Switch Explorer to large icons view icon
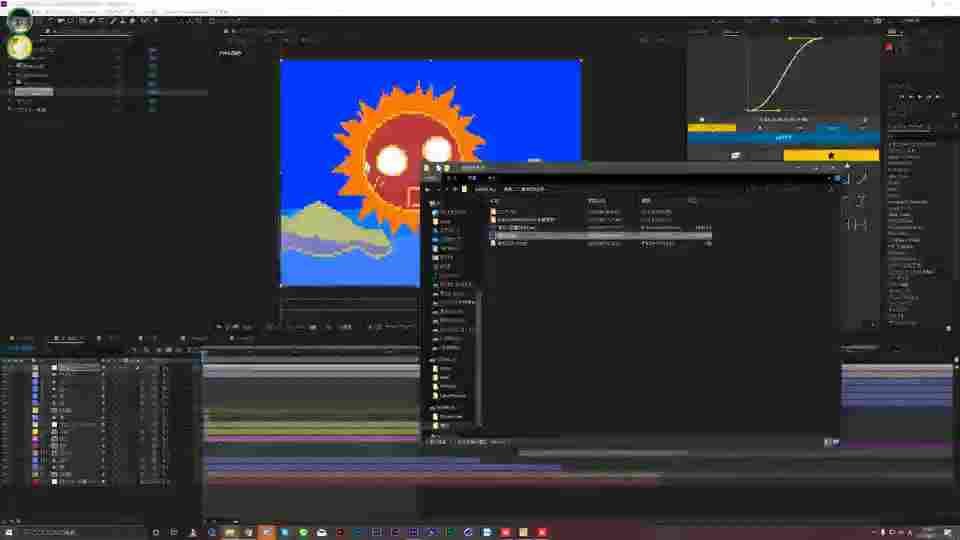This screenshot has width=960, height=540. [x=836, y=442]
